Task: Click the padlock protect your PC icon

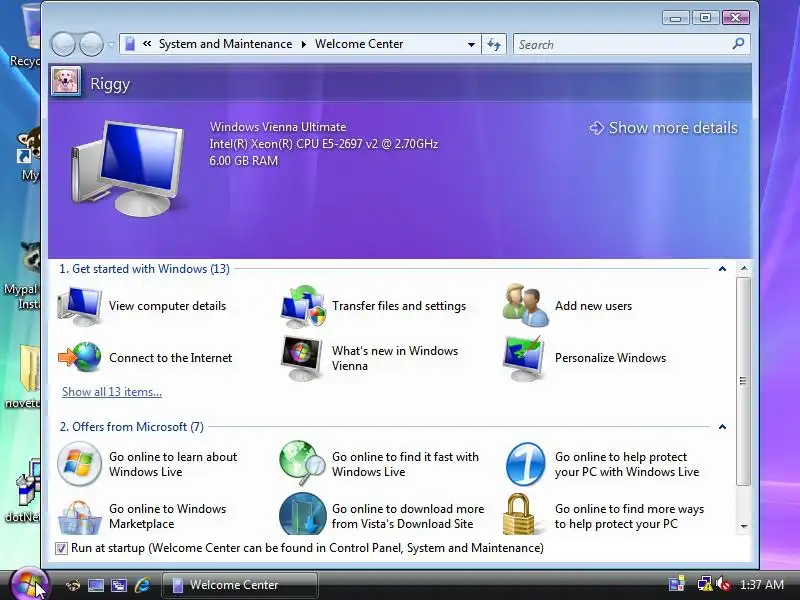Action: coord(518,514)
